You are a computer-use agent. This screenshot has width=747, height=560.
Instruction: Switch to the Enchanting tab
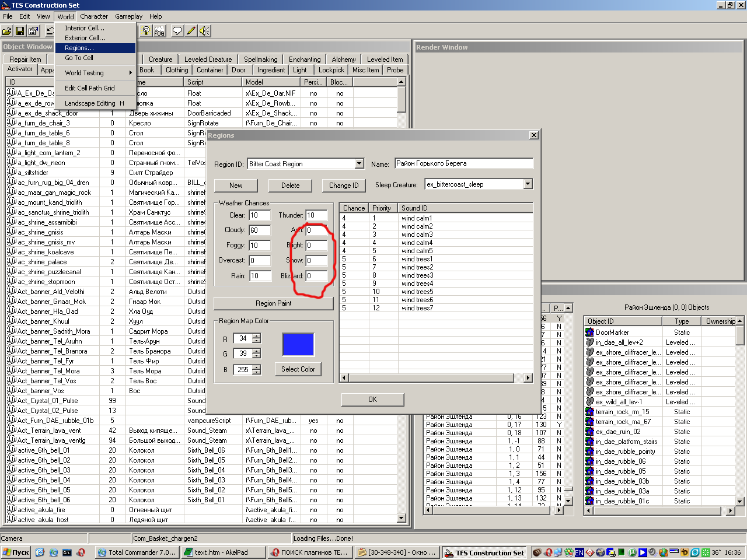pos(305,60)
